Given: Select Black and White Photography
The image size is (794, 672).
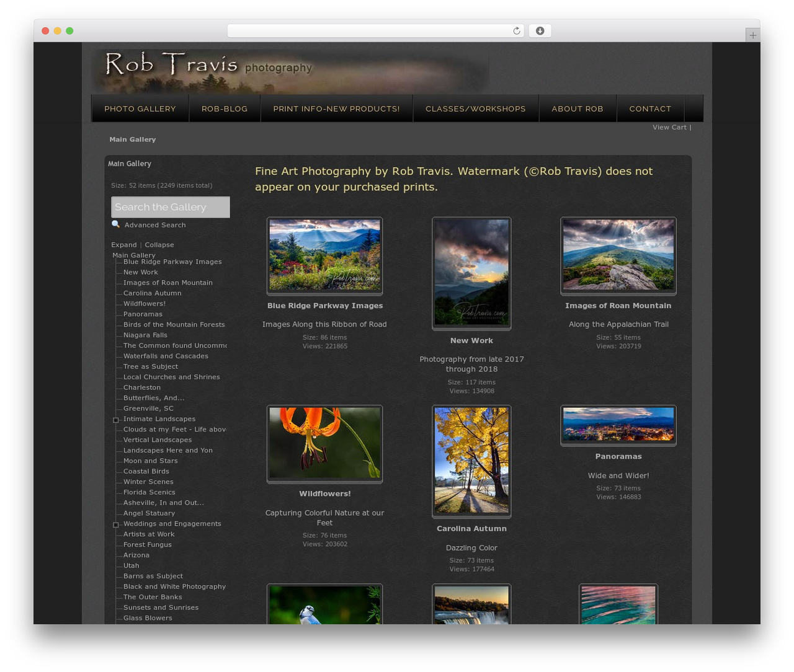Looking at the screenshot, I should point(175,586).
